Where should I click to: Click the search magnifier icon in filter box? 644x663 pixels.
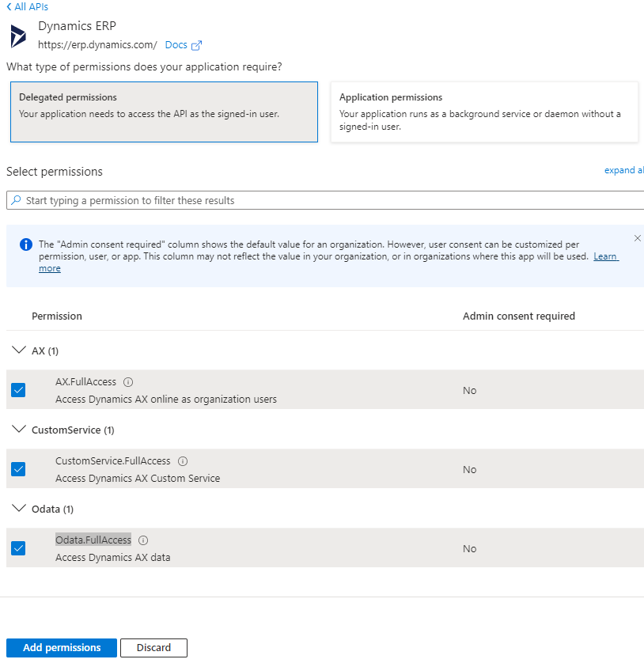pos(16,200)
